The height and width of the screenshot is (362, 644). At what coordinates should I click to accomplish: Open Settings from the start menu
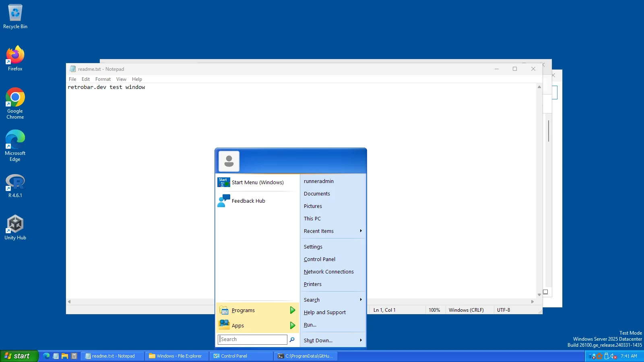[x=333, y=247]
